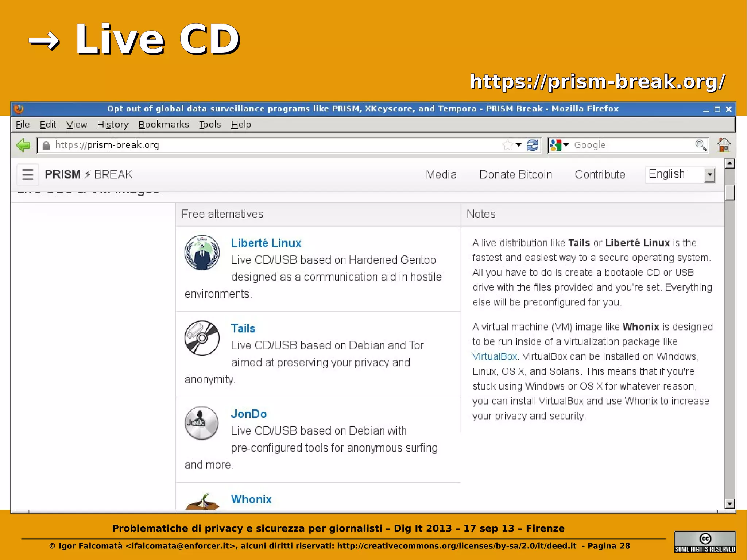Open the JonDo link
747x560 pixels.
pyautogui.click(x=249, y=414)
